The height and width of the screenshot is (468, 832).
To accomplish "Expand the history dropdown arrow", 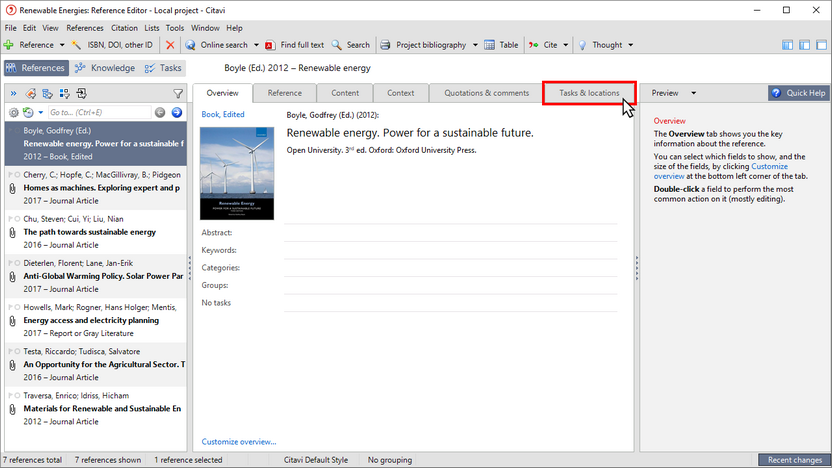I will [40, 112].
